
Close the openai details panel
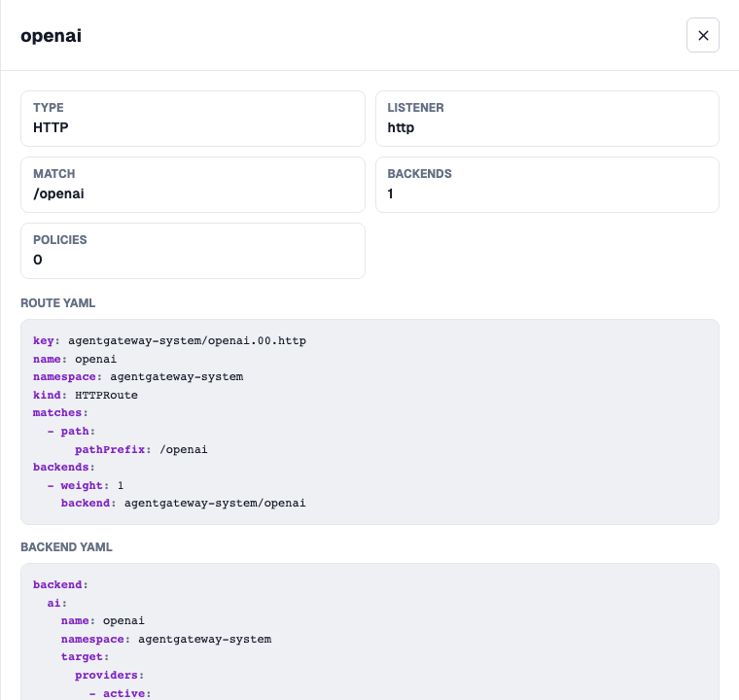pos(702,35)
